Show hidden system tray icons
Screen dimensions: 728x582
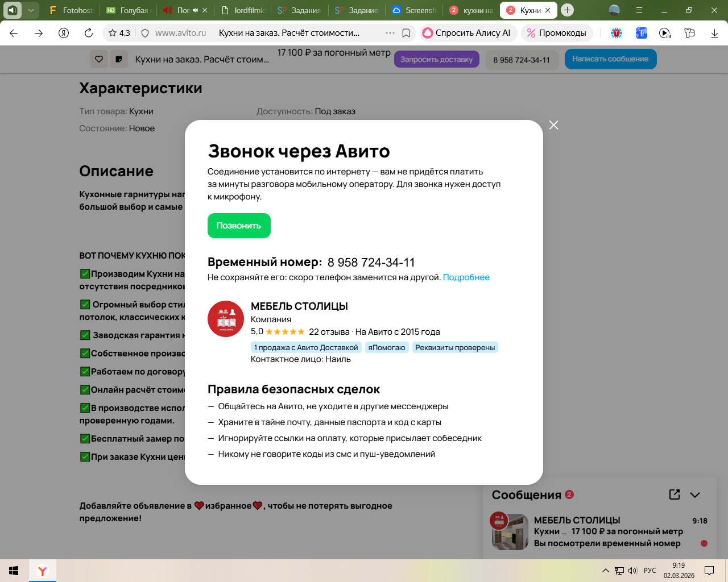coord(605,571)
